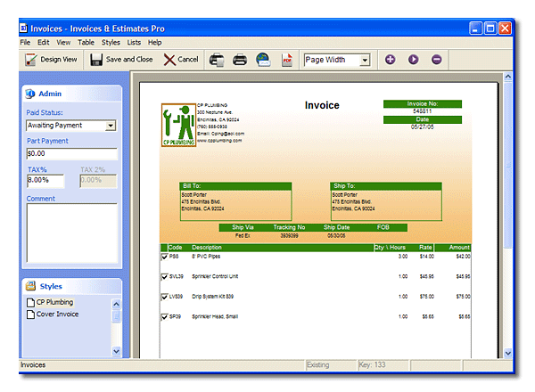Image resolution: width=535 pixels, height=392 pixels.
Task: Click the Amount column header
Action: tap(459, 248)
